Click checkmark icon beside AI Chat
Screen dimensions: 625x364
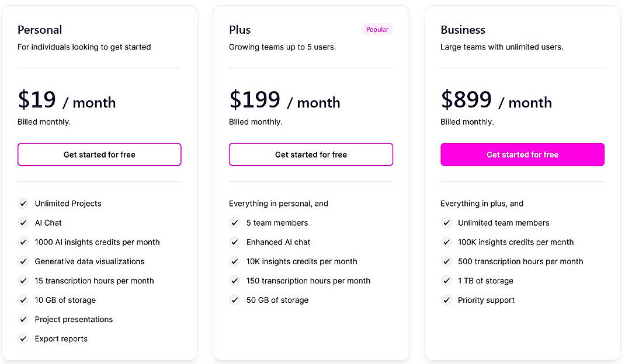[23, 223]
